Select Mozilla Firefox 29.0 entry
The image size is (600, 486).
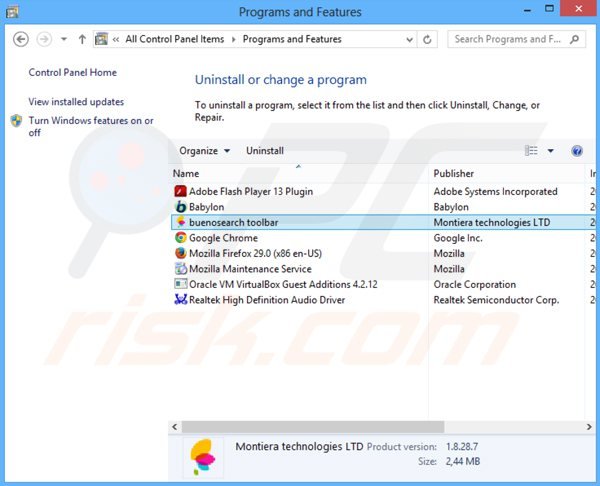tap(256, 253)
